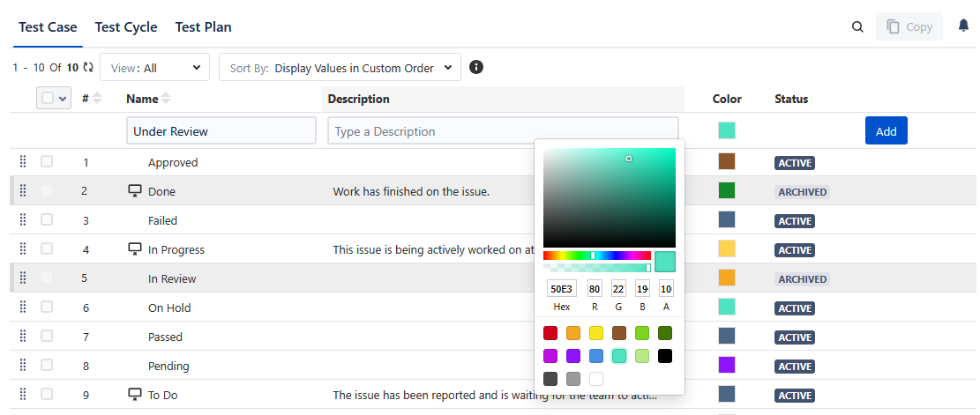This screenshot has height=415, width=980.
Task: Open the View: All dropdown
Action: click(x=155, y=67)
